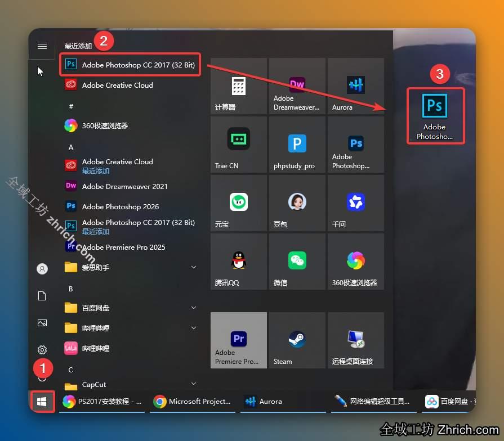Open Adobe Photoshop CC 2017 in the A section
The height and width of the screenshot is (441, 504).
click(130, 226)
